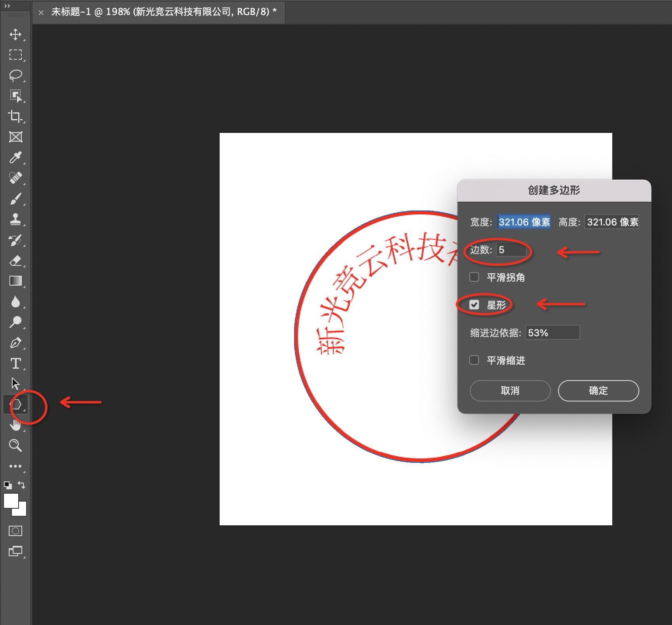672x625 pixels.
Task: Click the 取消 button
Action: point(510,391)
